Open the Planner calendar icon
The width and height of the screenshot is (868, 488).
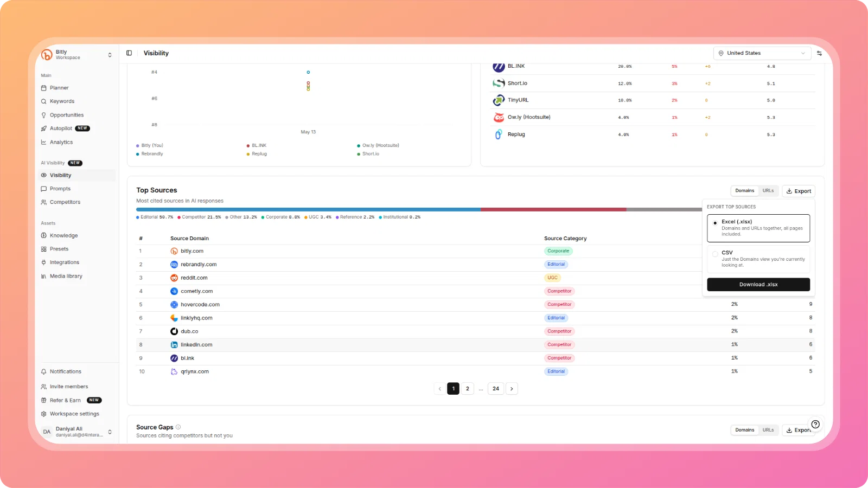click(x=44, y=88)
